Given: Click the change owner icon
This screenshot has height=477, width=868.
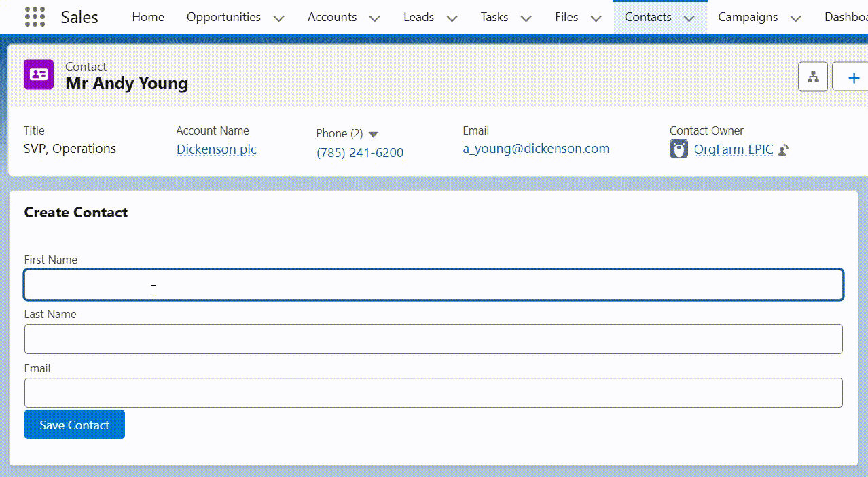Looking at the screenshot, I should [x=783, y=150].
